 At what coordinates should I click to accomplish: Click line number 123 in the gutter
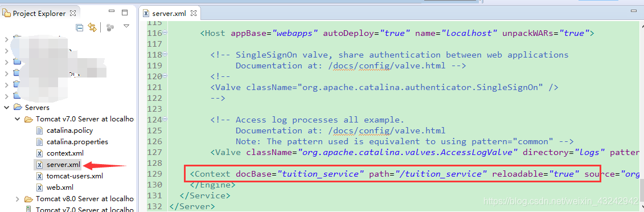[x=154, y=109]
